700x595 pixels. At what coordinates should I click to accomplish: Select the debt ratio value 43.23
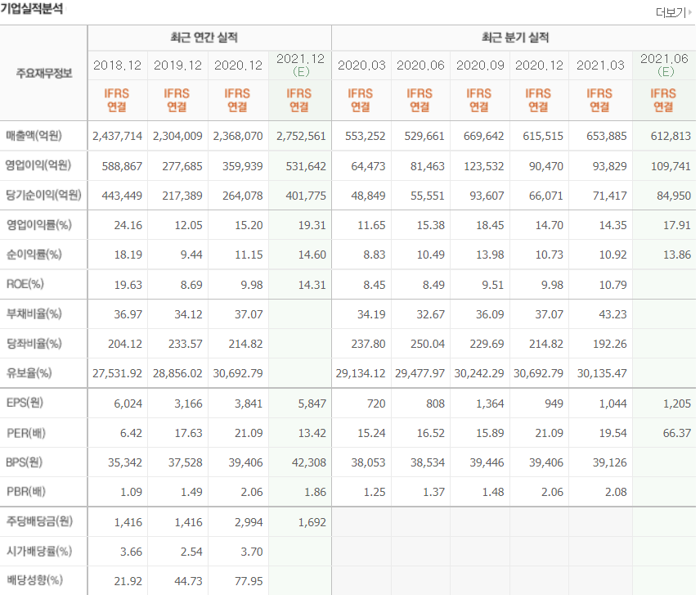(613, 314)
